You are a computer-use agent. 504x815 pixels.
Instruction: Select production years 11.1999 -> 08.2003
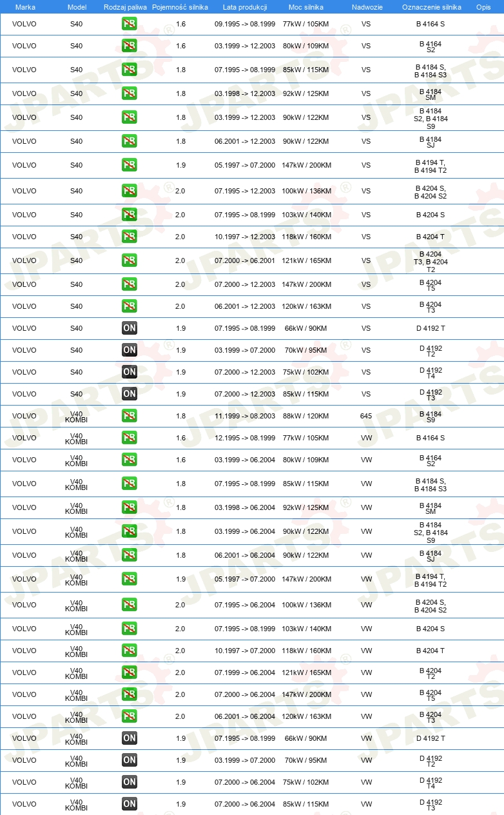tap(245, 416)
